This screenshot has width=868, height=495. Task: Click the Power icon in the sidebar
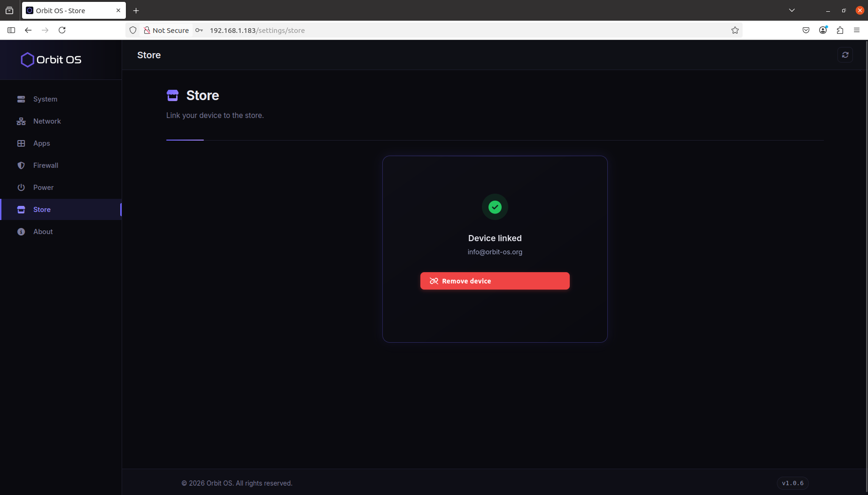click(x=21, y=187)
